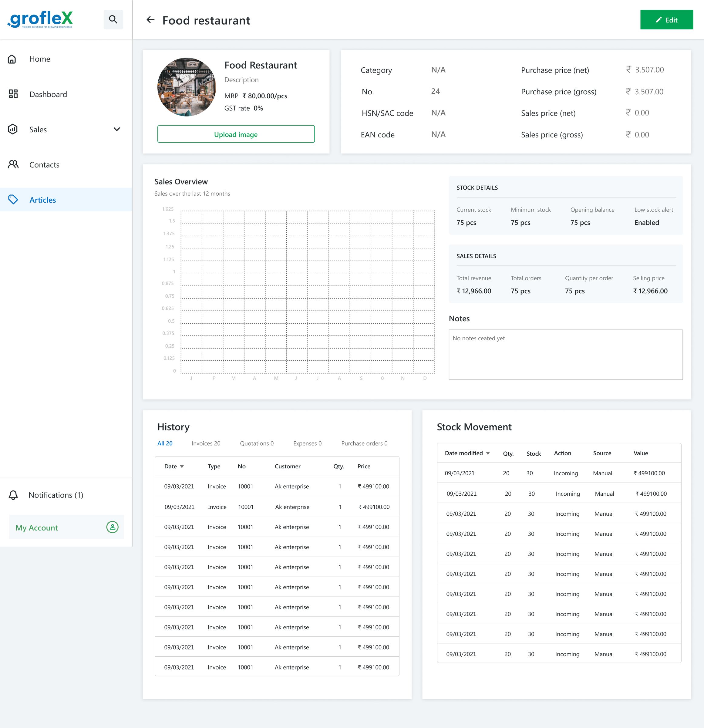Click the Articles tag icon
The height and width of the screenshot is (728, 704).
click(x=14, y=200)
